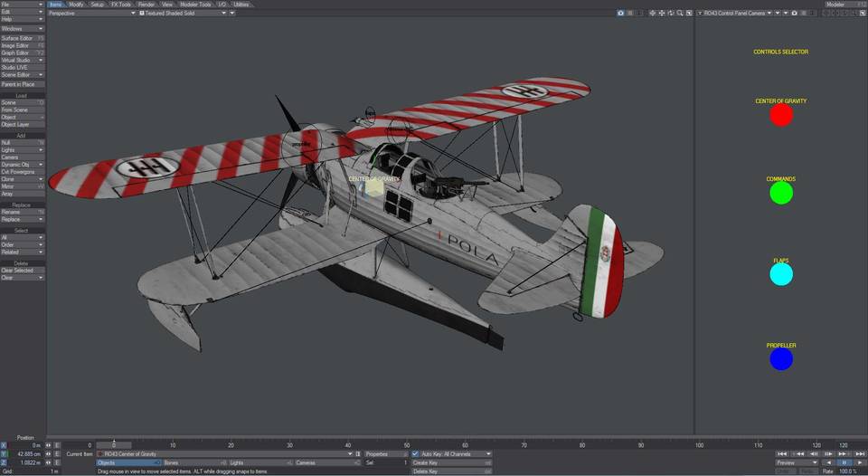Click the Clear Selected button
The width and height of the screenshot is (868, 476).
coord(22,271)
